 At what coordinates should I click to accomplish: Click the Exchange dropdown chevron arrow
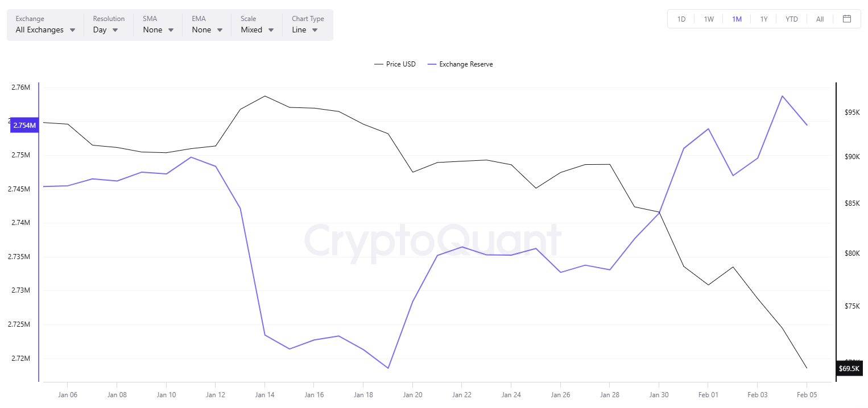click(x=73, y=30)
